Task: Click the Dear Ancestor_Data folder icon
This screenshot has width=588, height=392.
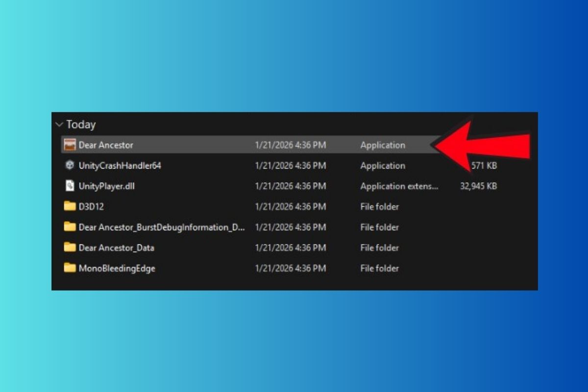Action: tap(70, 248)
